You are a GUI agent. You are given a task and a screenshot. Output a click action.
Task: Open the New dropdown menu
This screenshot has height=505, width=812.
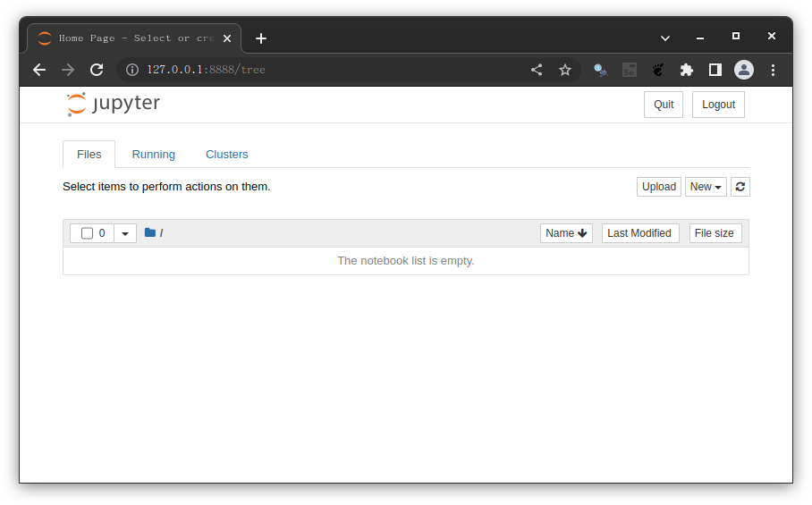706,187
